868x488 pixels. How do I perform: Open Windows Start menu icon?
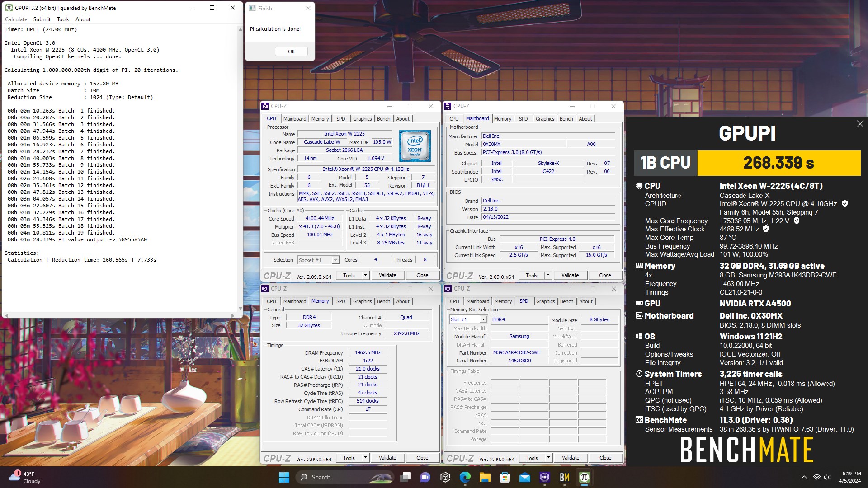click(284, 477)
